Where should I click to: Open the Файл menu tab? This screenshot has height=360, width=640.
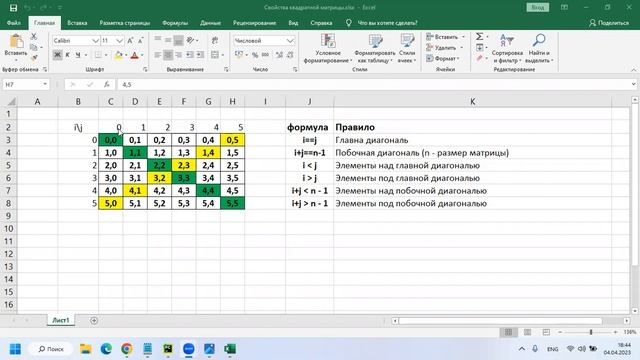coord(13,23)
